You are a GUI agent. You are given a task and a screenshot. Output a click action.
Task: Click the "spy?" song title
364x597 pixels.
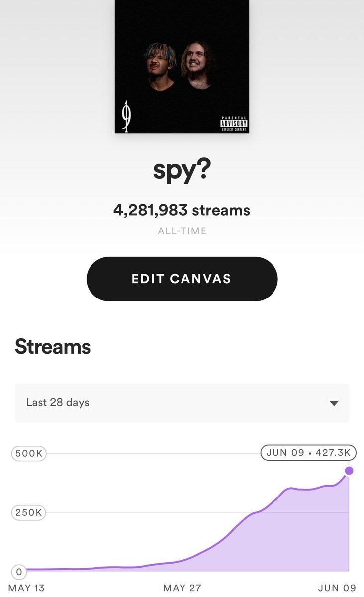tap(182, 171)
